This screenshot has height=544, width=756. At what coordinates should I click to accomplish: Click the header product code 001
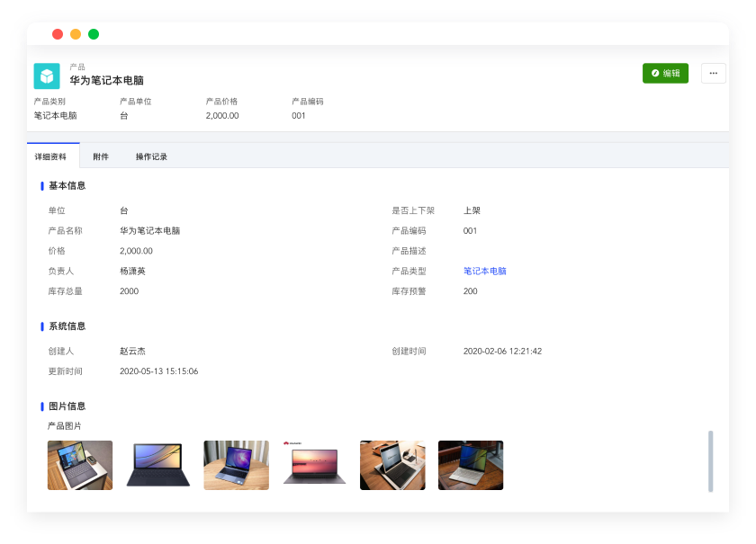[x=299, y=116]
